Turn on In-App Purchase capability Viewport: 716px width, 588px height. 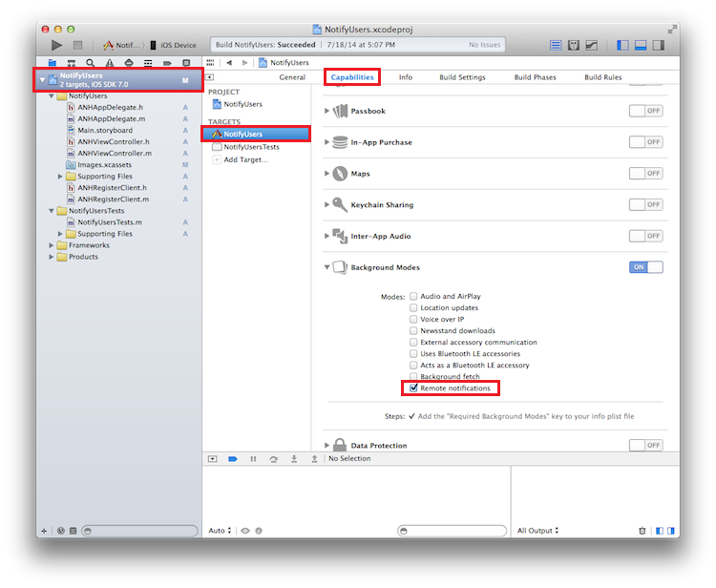(645, 142)
